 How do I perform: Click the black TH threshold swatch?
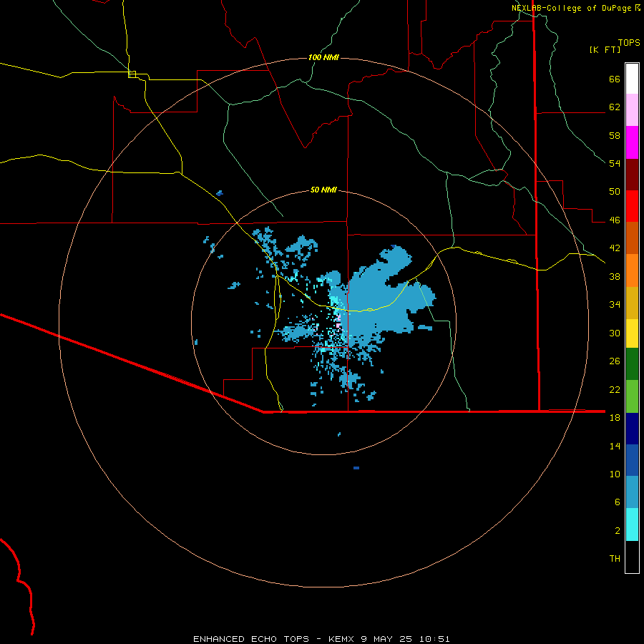point(632,557)
